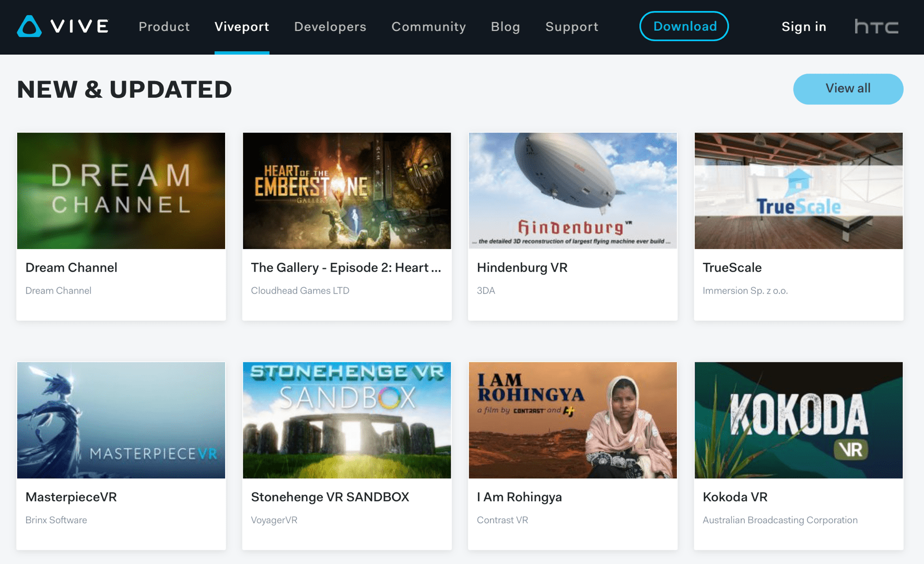Click developer Immersion Sp. z o.o.
This screenshot has height=564, width=924.
coord(745,290)
